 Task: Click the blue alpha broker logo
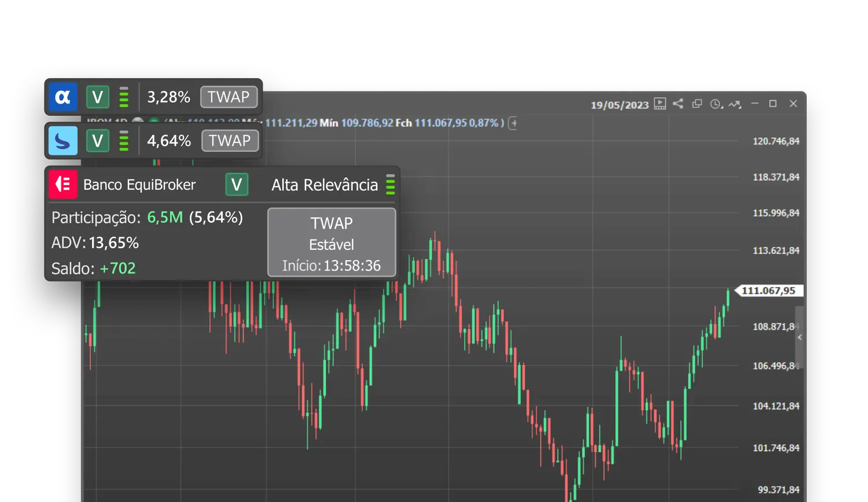[62, 97]
